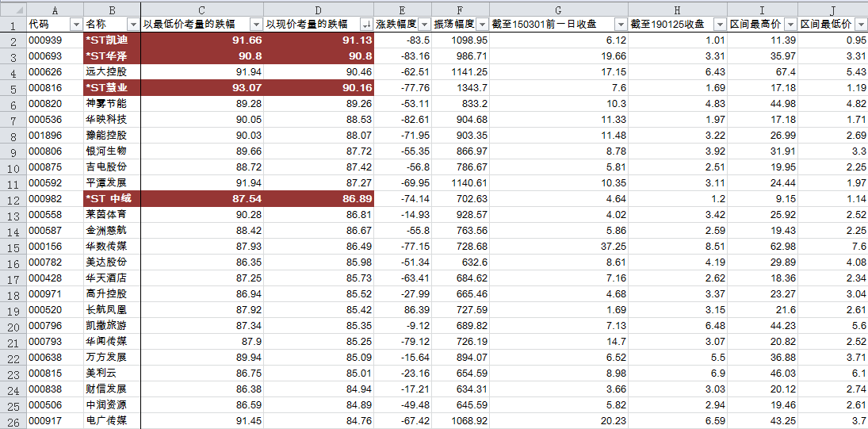Select column G header

[559, 10]
